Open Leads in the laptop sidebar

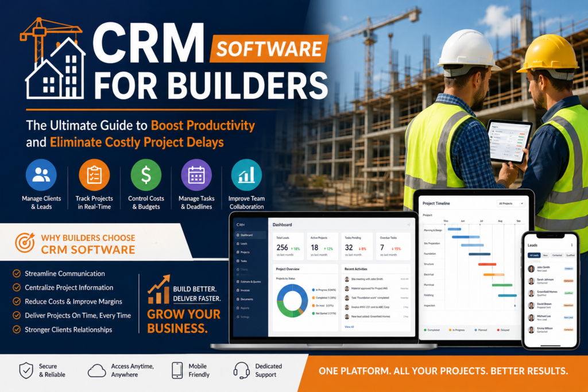coord(250,243)
